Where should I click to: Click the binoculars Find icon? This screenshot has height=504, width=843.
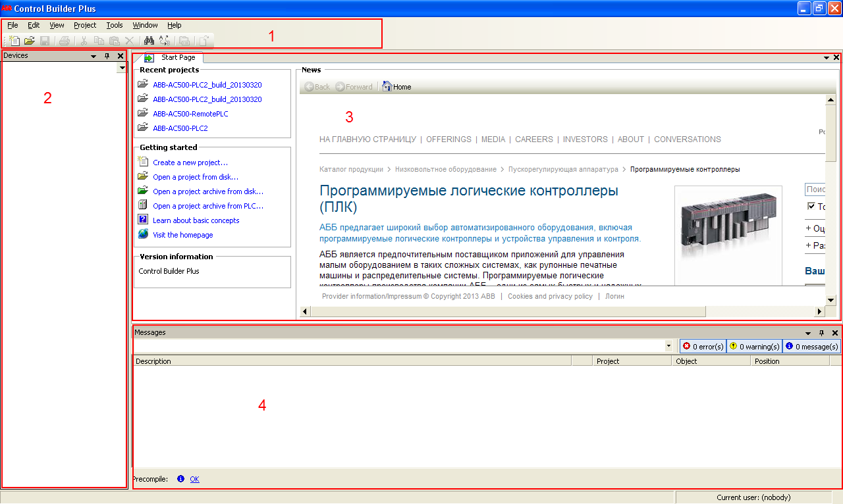coord(149,41)
